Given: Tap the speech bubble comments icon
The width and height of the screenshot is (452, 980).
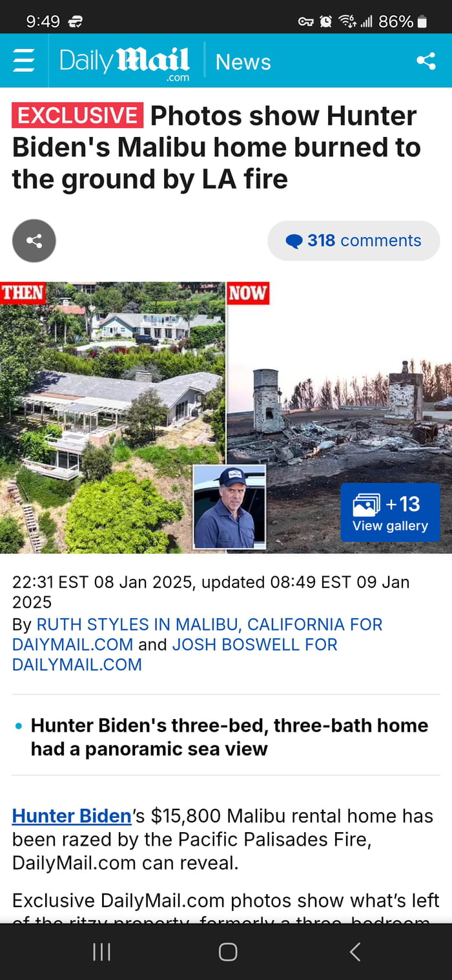Looking at the screenshot, I should (294, 241).
